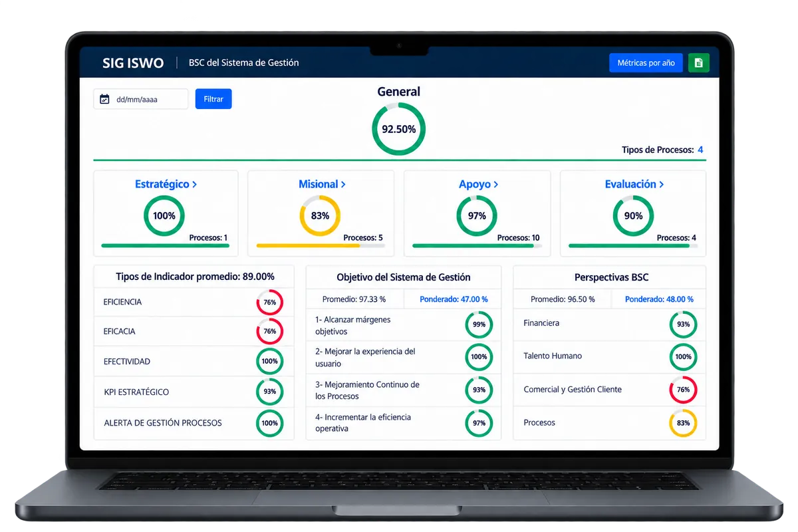
Task: Click the Perspectivas BSC heading
Action: [611, 277]
